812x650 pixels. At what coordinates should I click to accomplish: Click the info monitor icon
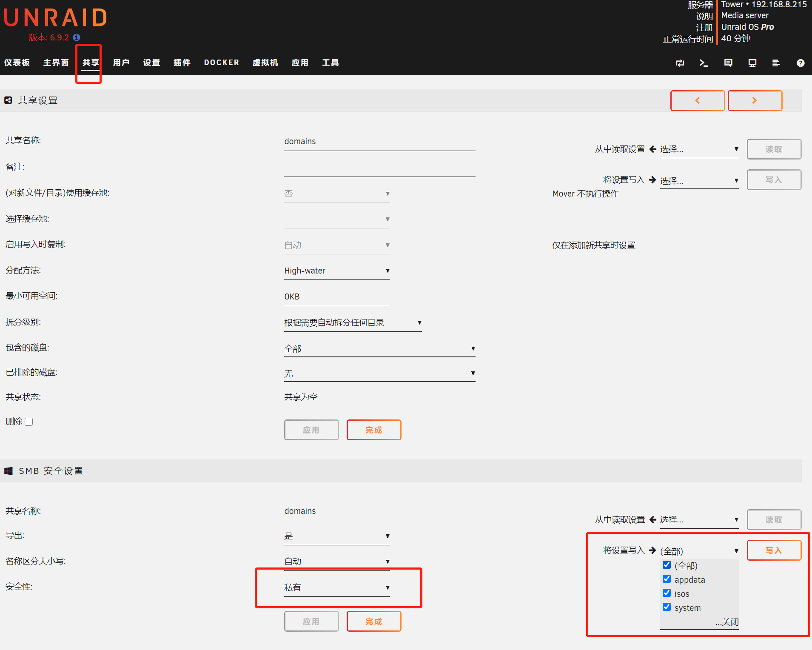click(752, 63)
